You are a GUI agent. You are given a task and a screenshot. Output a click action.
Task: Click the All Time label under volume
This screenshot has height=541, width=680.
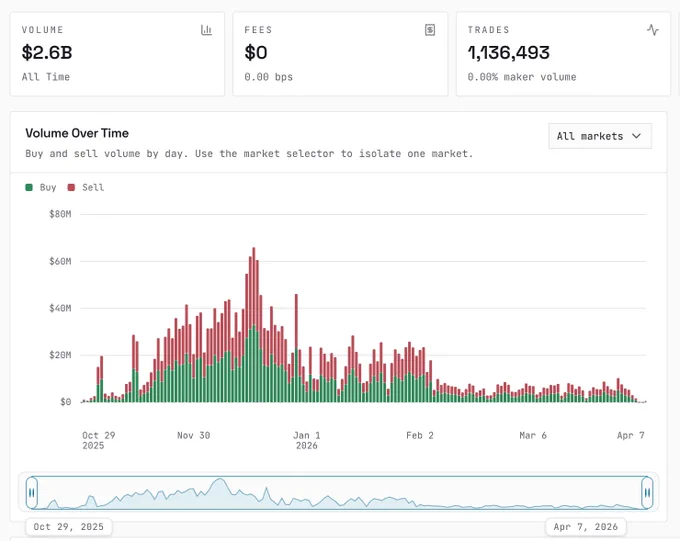point(46,77)
